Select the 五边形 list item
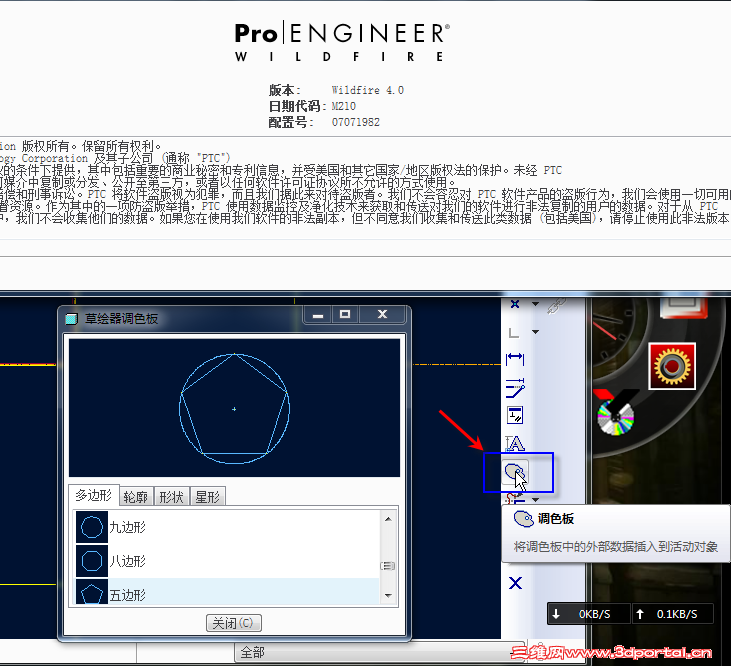 coord(228,592)
